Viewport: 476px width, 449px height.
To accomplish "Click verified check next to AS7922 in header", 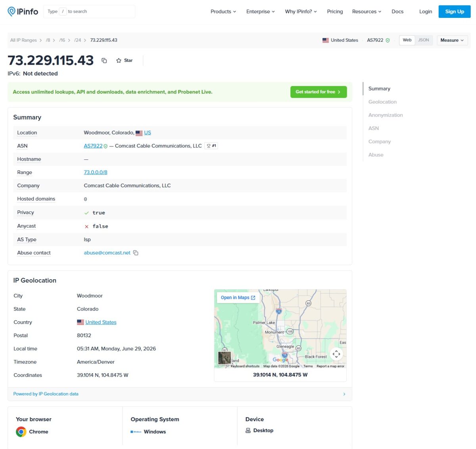I will pyautogui.click(x=388, y=40).
